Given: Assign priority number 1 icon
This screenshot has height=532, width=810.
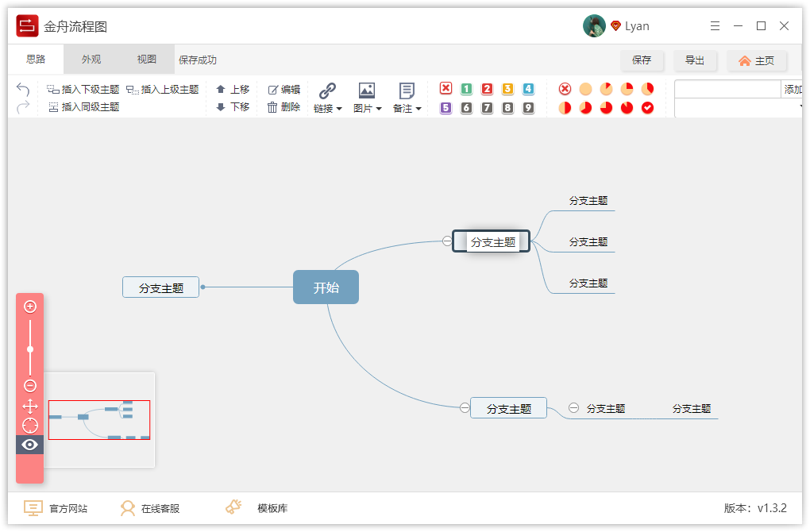Looking at the screenshot, I should point(466,90).
